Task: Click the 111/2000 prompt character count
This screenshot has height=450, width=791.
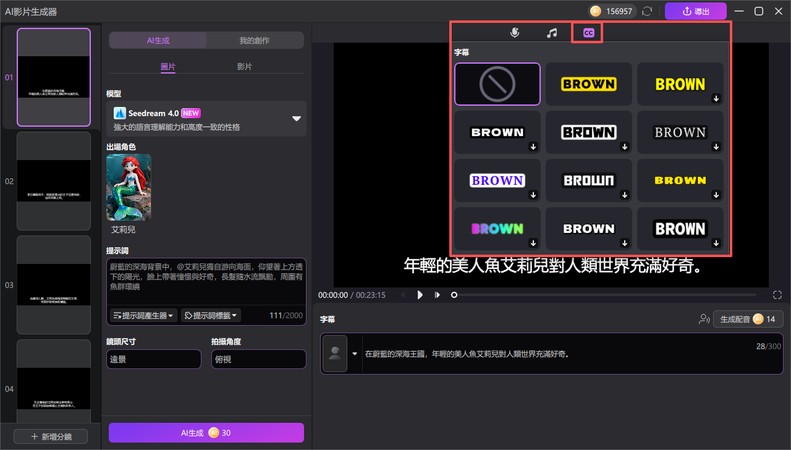Action: point(286,315)
